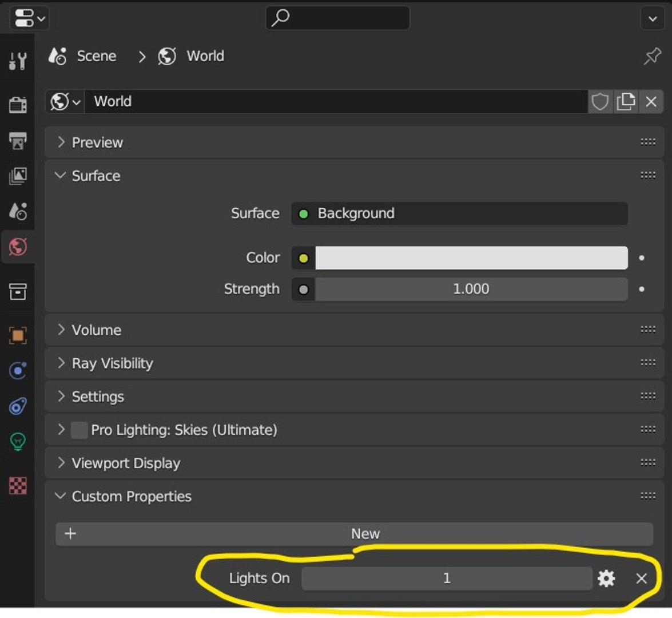This screenshot has width=672, height=618.
Task: Toggle the pin icon in header
Action: point(652,56)
